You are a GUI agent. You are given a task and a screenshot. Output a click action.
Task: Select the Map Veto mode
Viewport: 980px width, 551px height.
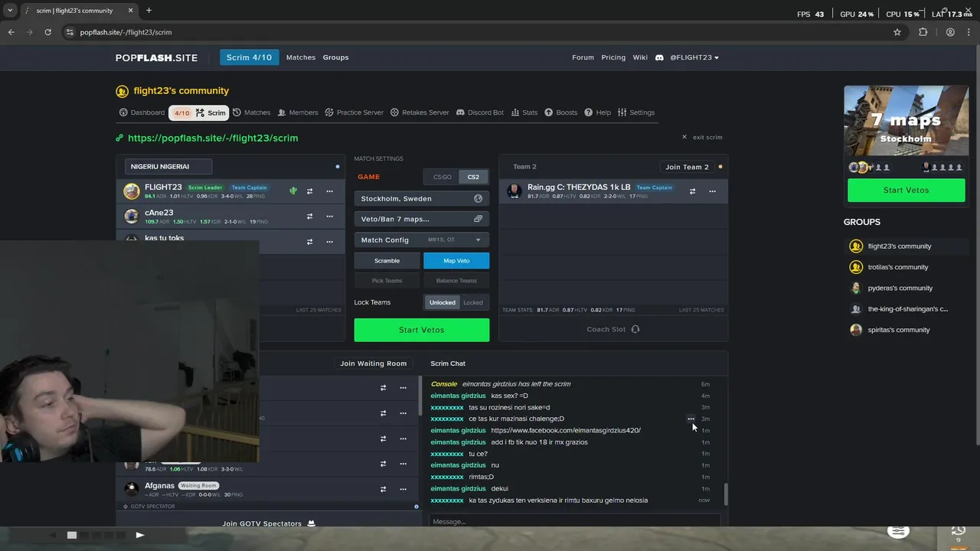click(456, 261)
